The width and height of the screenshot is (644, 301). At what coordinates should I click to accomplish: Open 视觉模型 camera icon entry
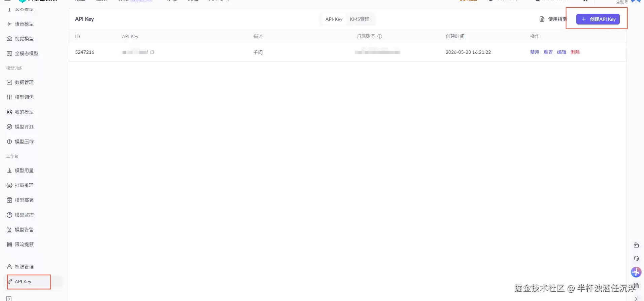tap(20, 39)
